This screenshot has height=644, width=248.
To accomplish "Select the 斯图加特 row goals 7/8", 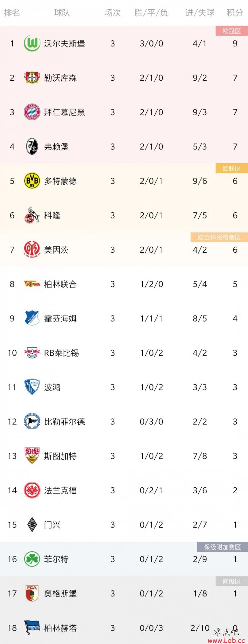I will 200,456.
